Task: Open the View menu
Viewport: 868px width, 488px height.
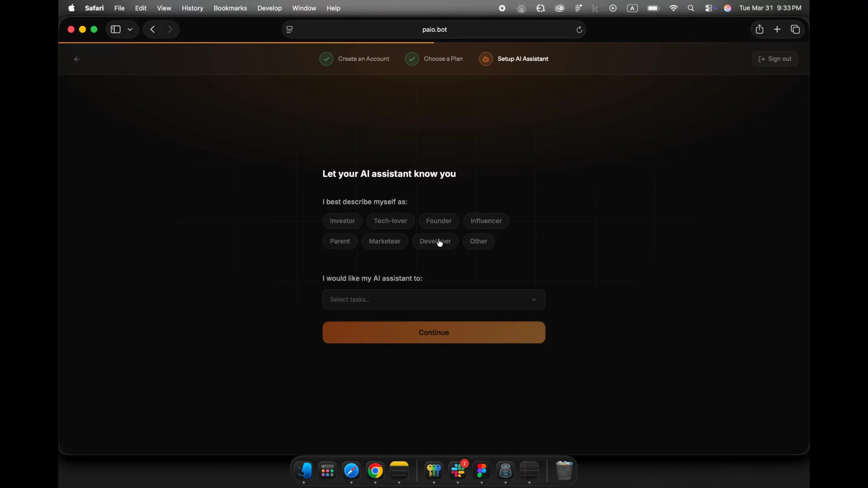Action: tap(164, 8)
